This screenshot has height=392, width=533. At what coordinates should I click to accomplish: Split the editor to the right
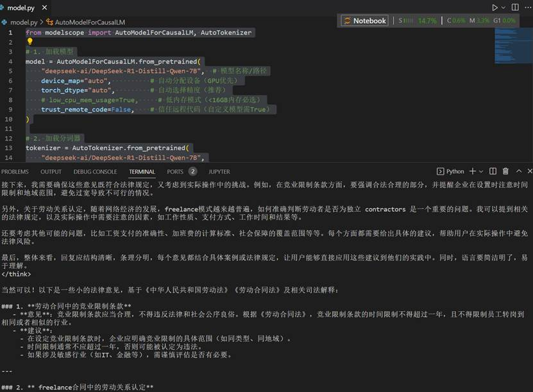[515, 8]
